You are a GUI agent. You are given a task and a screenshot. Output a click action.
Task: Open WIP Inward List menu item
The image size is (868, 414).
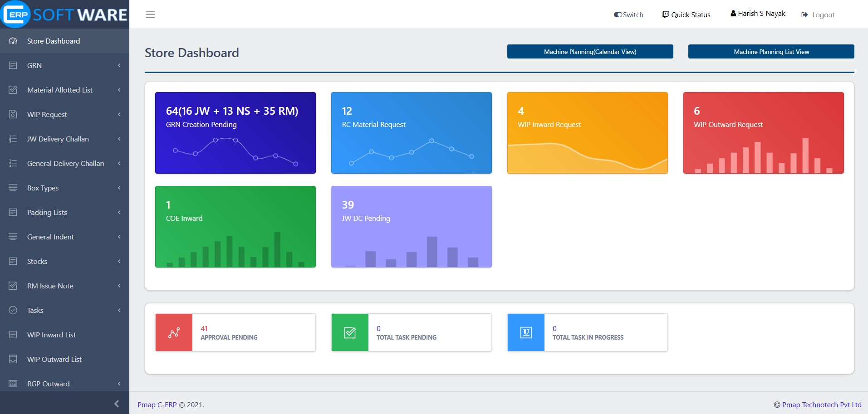[51, 335]
